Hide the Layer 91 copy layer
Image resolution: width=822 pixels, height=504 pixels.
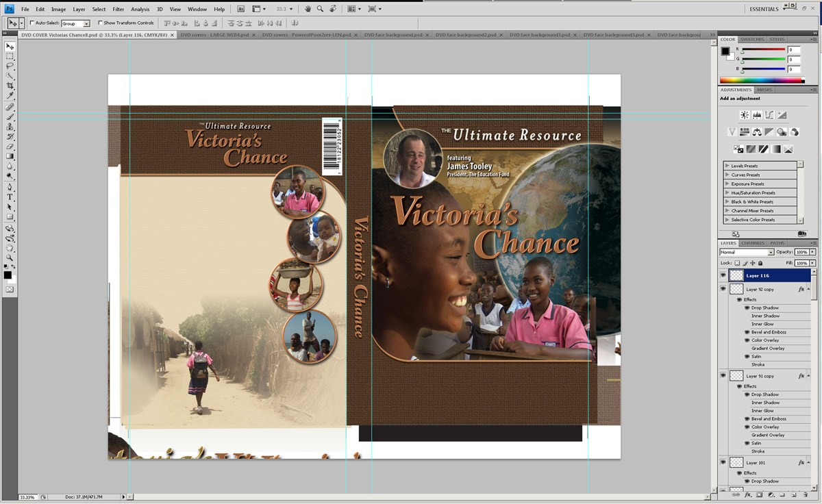(x=723, y=375)
